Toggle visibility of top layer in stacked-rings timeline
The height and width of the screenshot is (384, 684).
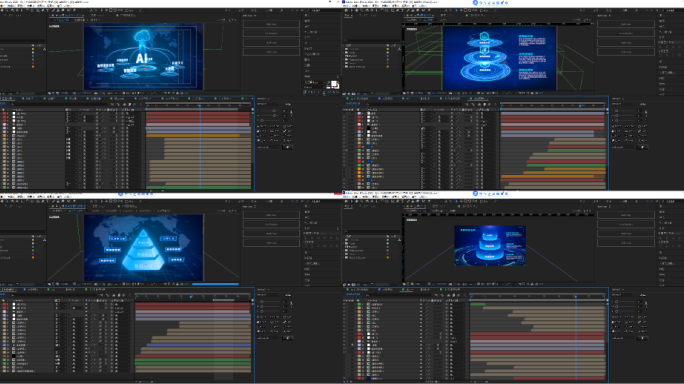click(345, 113)
